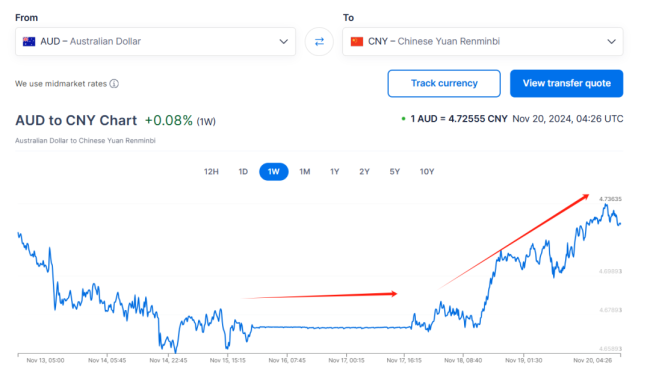Click the Track currency button
This screenshot has width=650, height=366.
444,83
